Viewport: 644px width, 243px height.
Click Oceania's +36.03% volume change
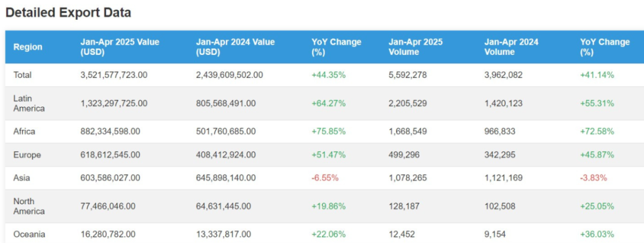point(597,234)
